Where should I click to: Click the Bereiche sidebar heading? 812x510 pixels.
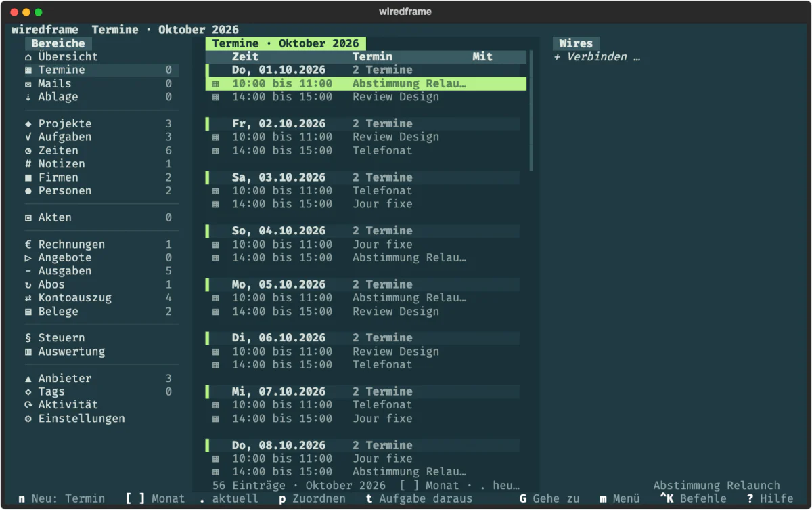click(58, 43)
